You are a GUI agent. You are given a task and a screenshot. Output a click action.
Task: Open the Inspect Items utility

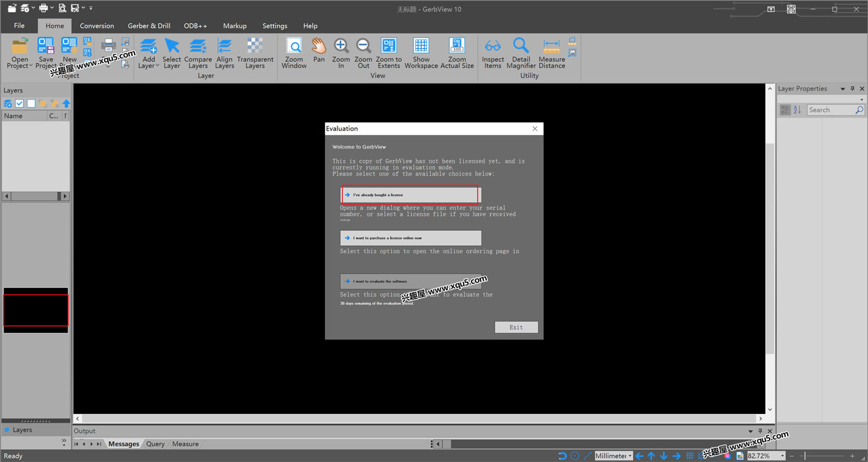click(x=493, y=53)
